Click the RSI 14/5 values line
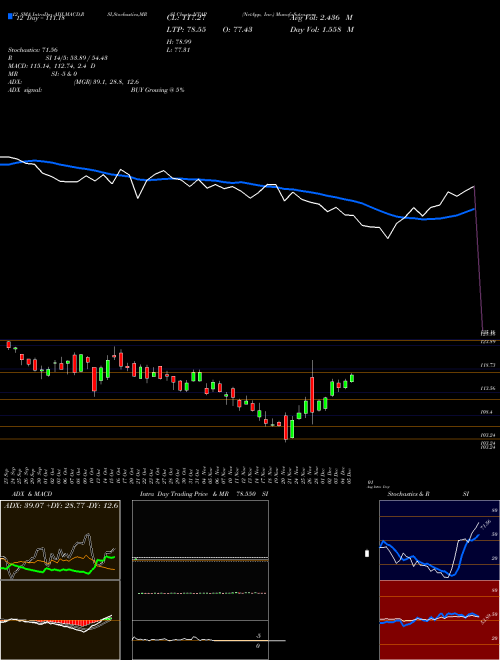The image size is (500, 660). click(x=58, y=58)
